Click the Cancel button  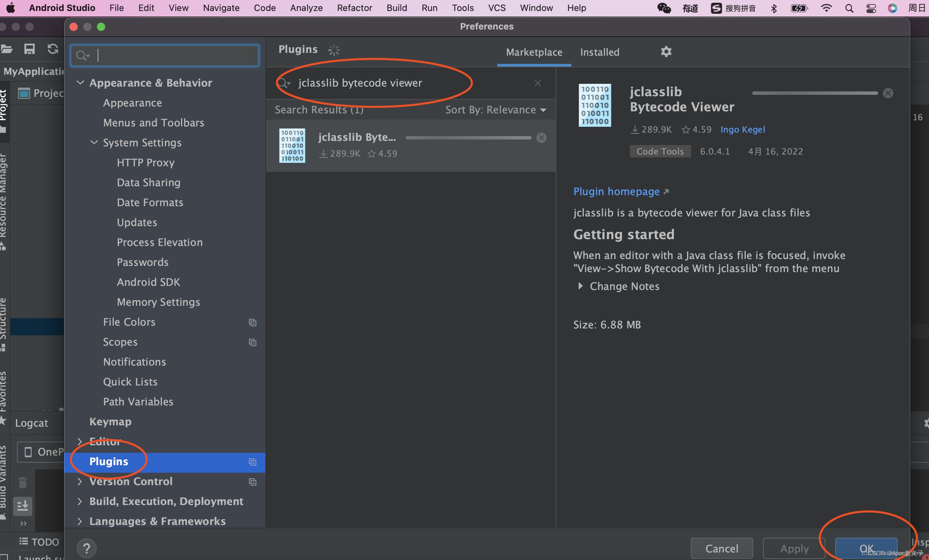[x=721, y=548]
